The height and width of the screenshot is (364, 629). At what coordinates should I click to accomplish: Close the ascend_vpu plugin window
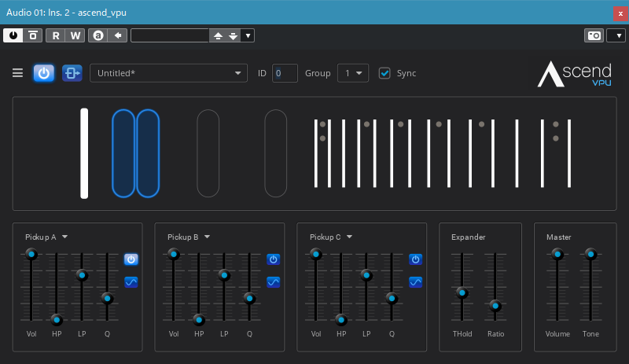(x=620, y=13)
